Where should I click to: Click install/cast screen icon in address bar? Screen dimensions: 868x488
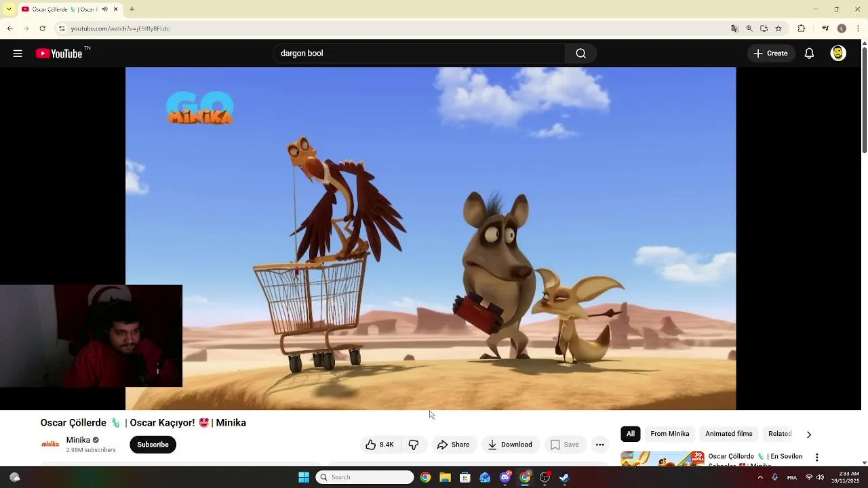(764, 28)
